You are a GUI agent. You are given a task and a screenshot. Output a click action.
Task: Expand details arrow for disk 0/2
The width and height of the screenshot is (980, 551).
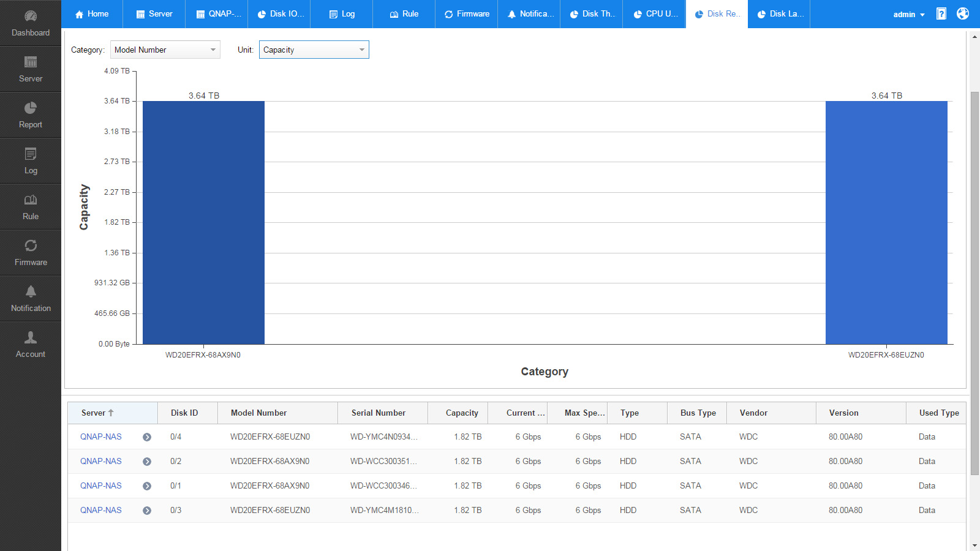[x=147, y=462]
